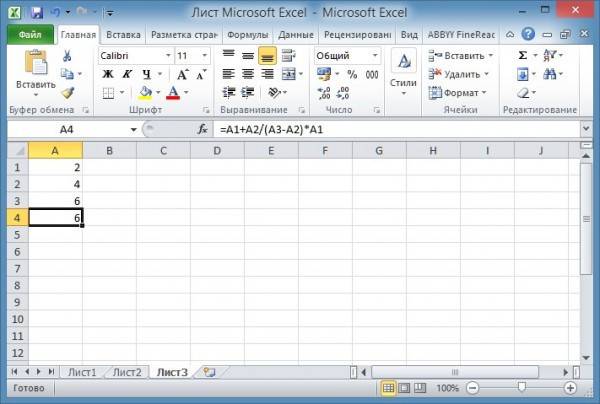Click the zoom slider in status bar
The width and height of the screenshot is (600, 404).
[521, 388]
